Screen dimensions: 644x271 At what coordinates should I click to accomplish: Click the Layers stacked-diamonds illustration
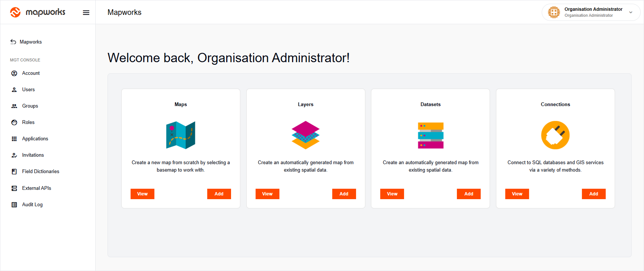pos(306,135)
